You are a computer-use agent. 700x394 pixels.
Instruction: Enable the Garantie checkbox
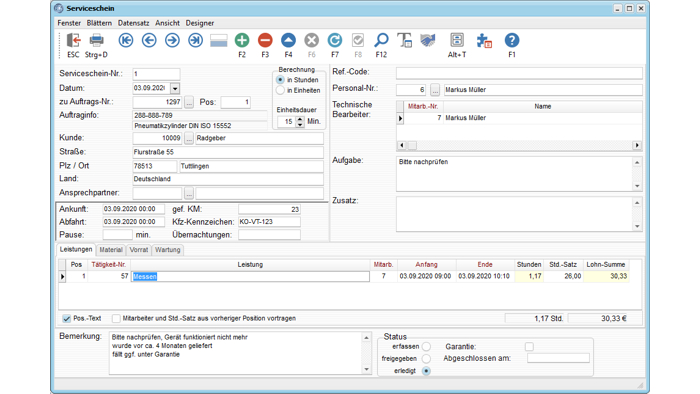tap(529, 347)
